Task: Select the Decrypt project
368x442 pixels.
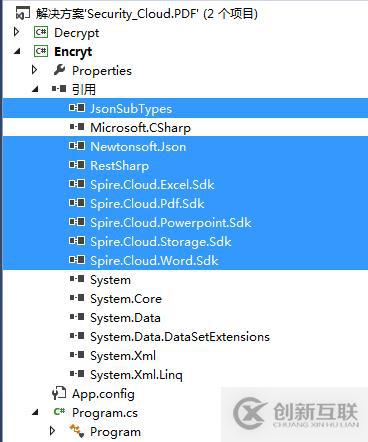Action: coord(77,33)
